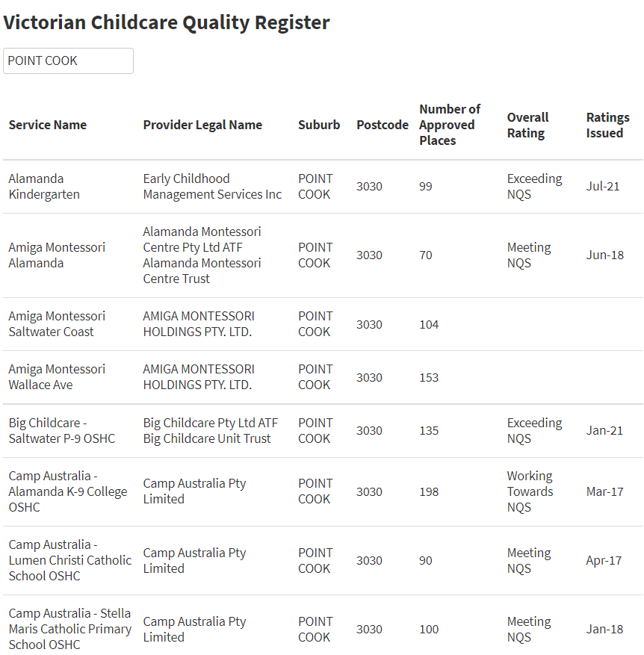Select Big Childcare - Saltwater P-9 OSHC

click(x=62, y=431)
